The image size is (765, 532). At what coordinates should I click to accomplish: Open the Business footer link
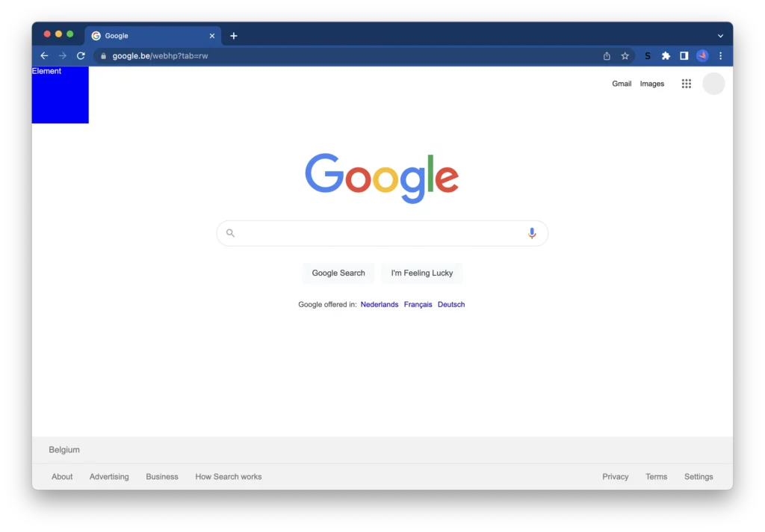pos(162,477)
